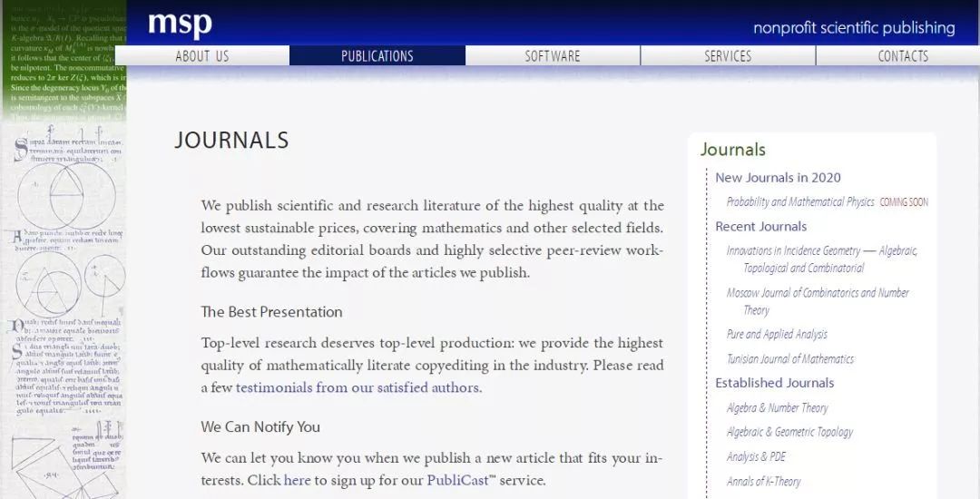The height and width of the screenshot is (499, 980).
Task: Go to the Services section
Action: tap(728, 56)
